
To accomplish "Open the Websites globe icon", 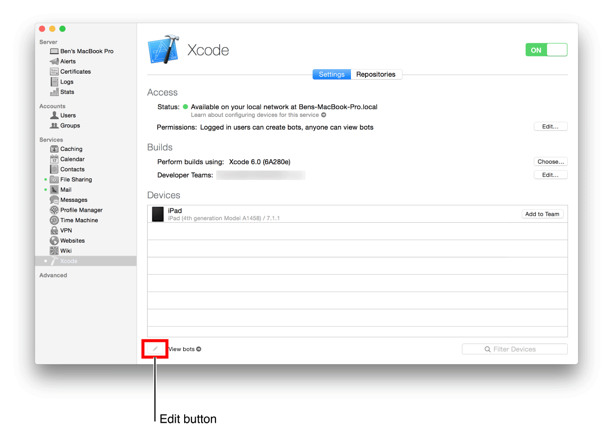I will [x=54, y=240].
